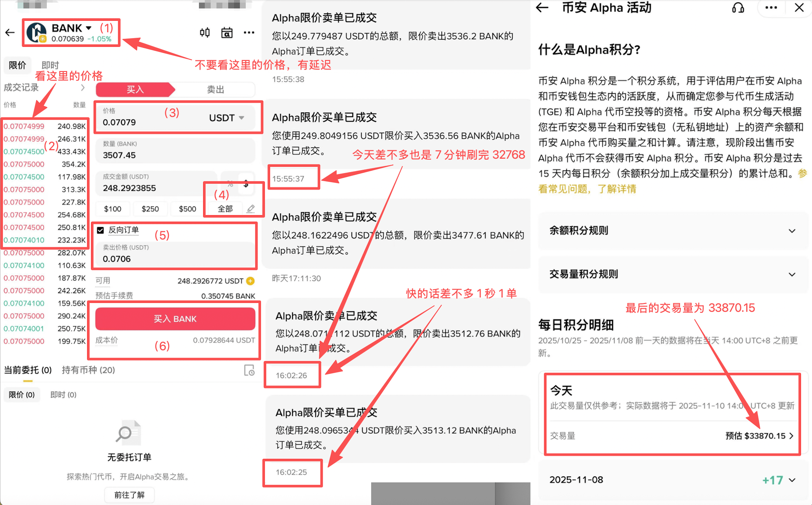Image resolution: width=812 pixels, height=505 pixels.
Task: Open the USDT currency dropdown
Action: click(x=227, y=118)
